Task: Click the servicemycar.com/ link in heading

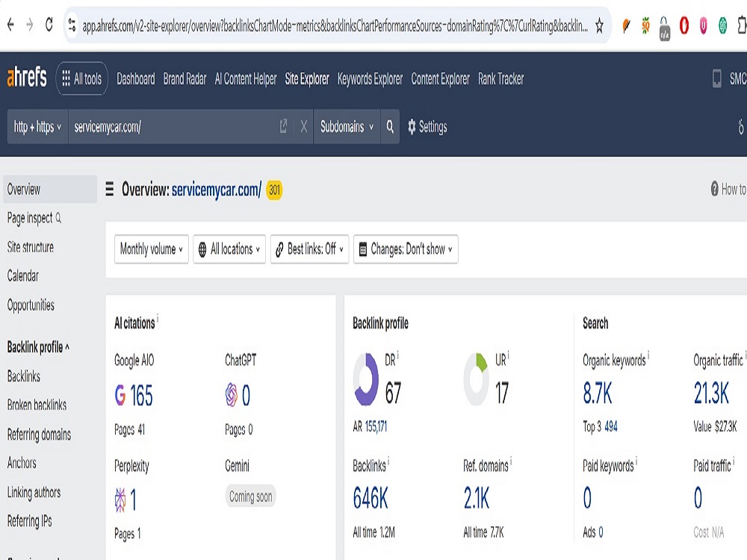Action: pyautogui.click(x=217, y=190)
